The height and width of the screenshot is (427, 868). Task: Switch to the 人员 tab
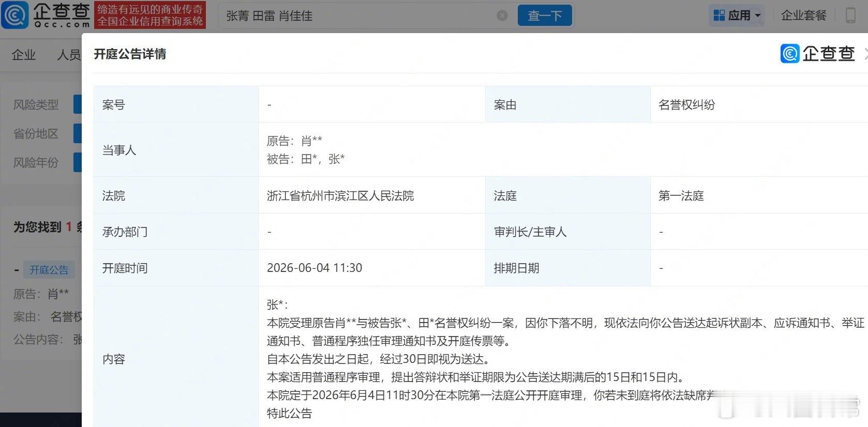[x=69, y=55]
